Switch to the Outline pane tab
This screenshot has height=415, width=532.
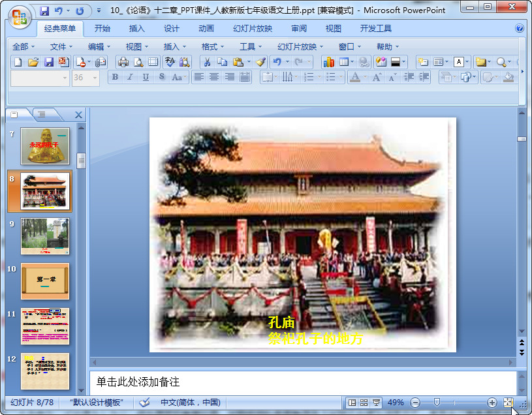pyautogui.click(x=42, y=115)
